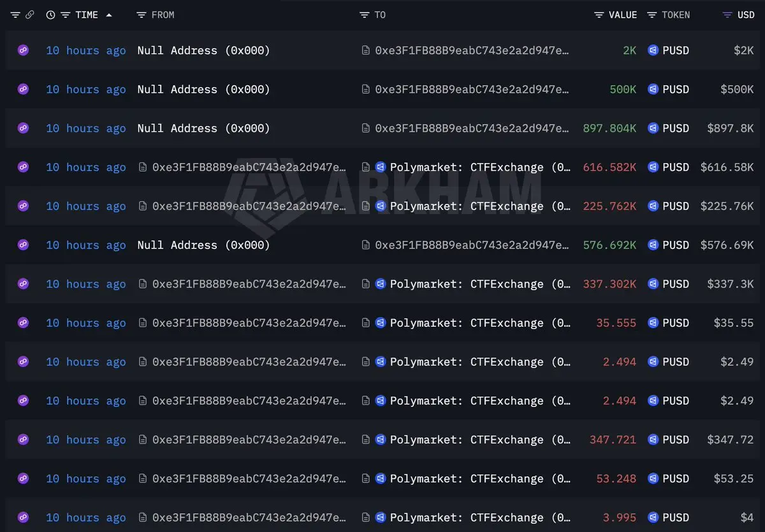This screenshot has width=765, height=532.
Task: Click the Polygon chain icon in the 500K row
Action: point(24,89)
